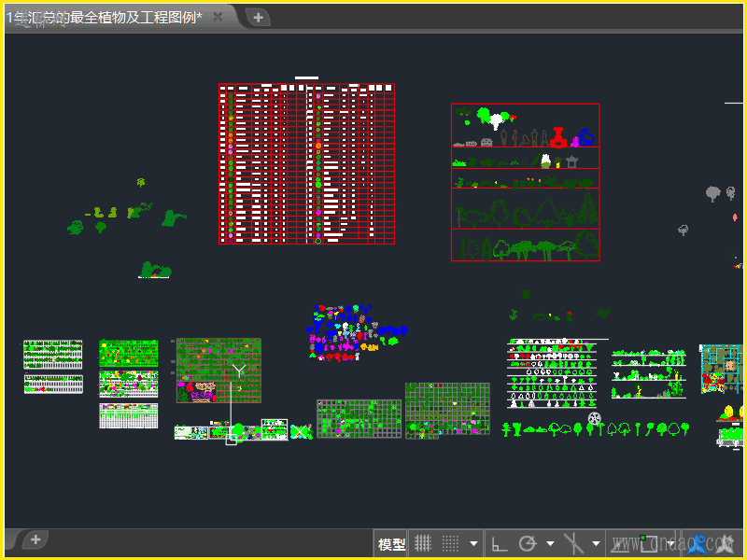Select the wheel symbol below tree rows
This screenshot has width=747, height=560.
click(595, 418)
